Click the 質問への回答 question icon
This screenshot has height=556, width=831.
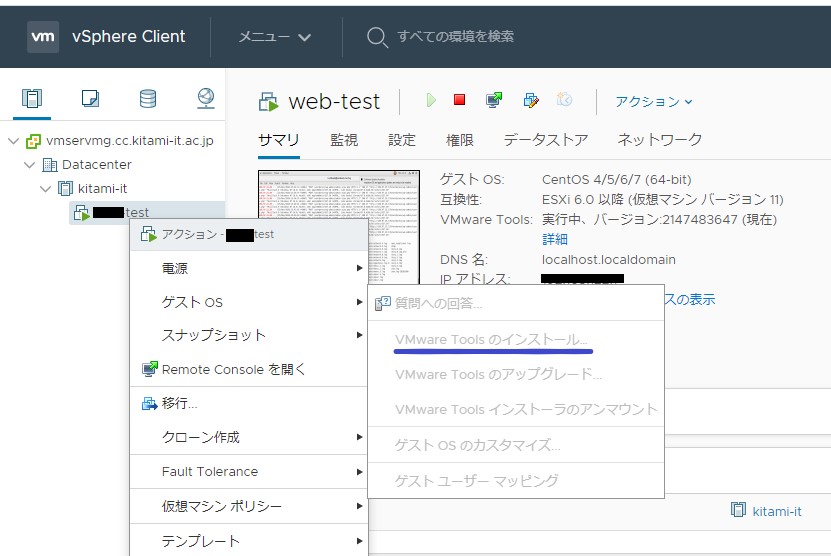point(383,303)
